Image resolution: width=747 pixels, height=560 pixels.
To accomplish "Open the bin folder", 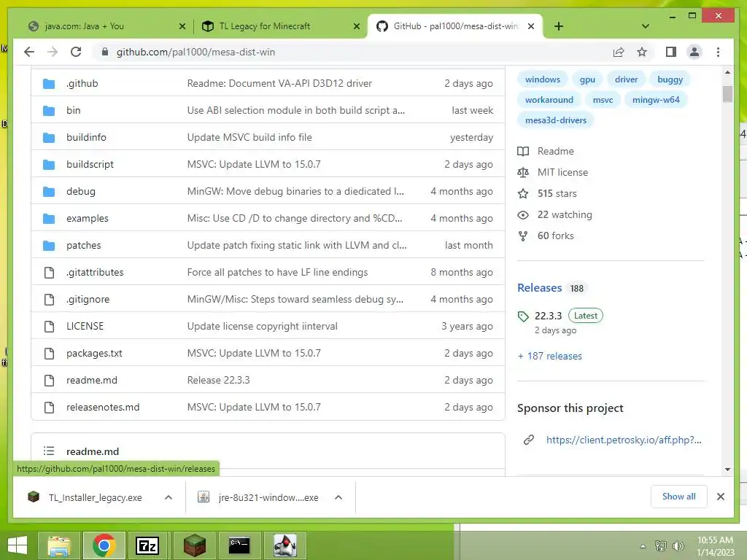I will (x=74, y=111).
